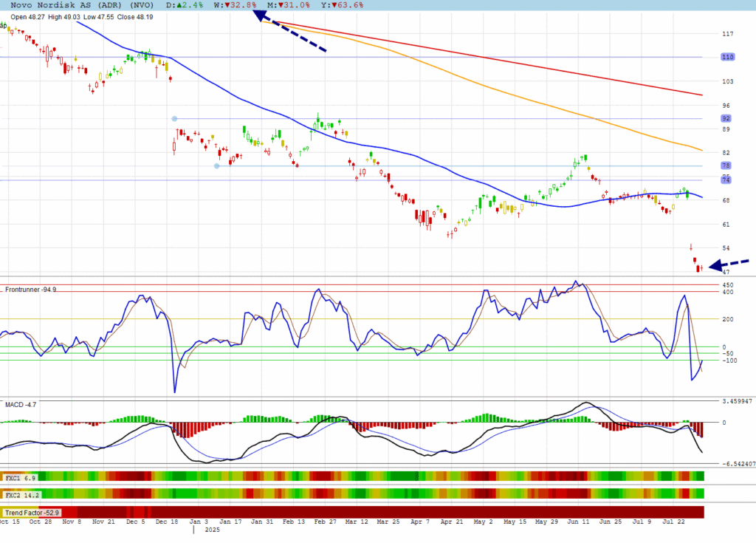Select the May 15 date on the time axis
Screen dimensions: 756x543
click(515, 522)
